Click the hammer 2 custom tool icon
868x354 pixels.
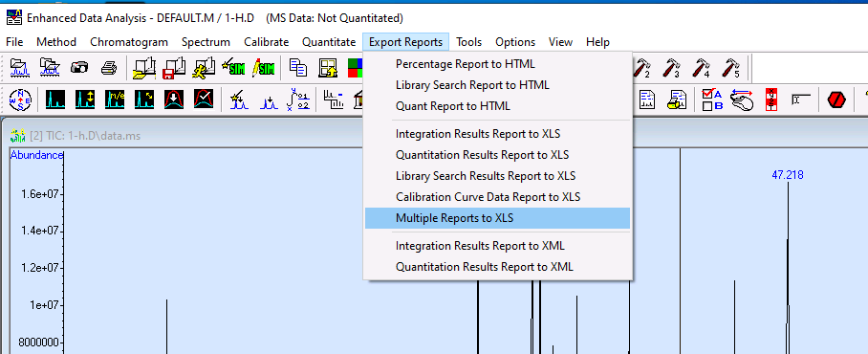coord(642,68)
